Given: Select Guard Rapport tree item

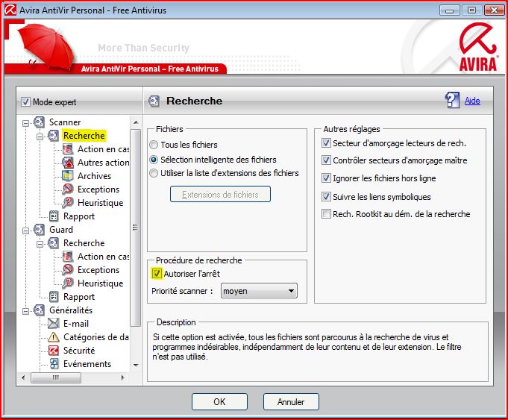Looking at the screenshot, I should (x=79, y=297).
